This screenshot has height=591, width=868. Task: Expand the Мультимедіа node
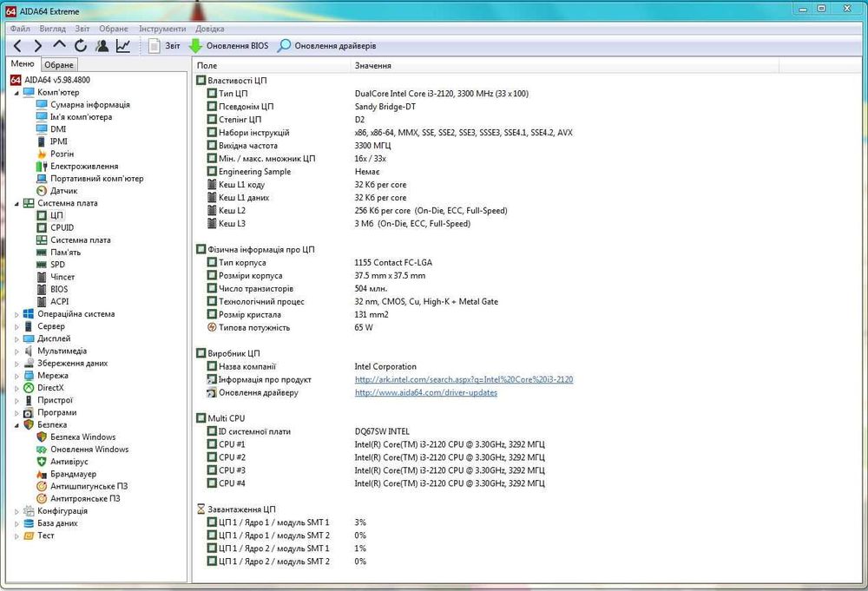point(16,351)
